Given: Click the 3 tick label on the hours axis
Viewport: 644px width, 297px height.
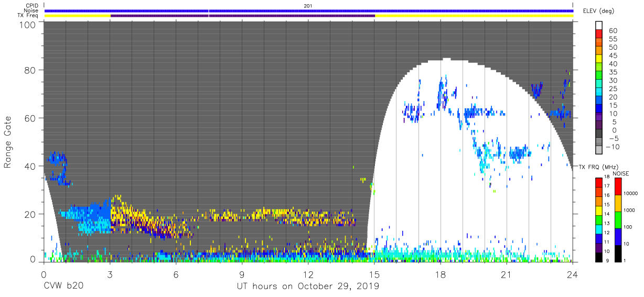Looking at the screenshot, I should pyautogui.click(x=110, y=275).
